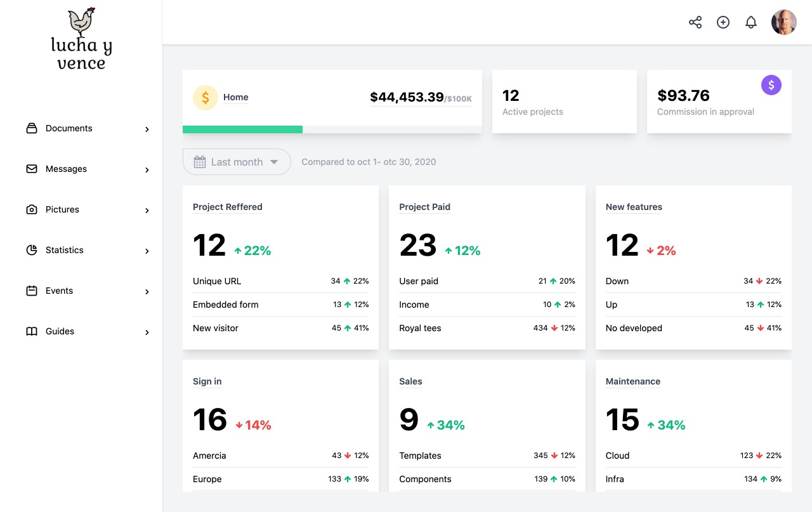
Task: Expand the Events sidebar section
Action: point(147,291)
